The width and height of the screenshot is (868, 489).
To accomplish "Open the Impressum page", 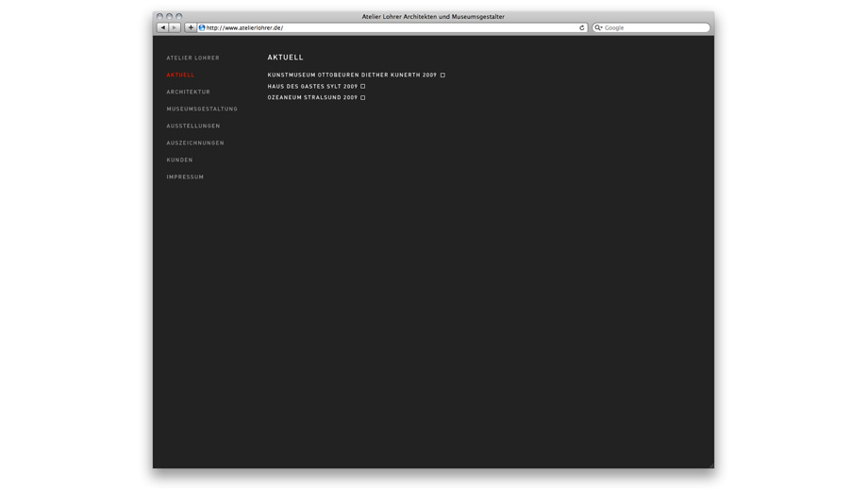I will click(185, 177).
